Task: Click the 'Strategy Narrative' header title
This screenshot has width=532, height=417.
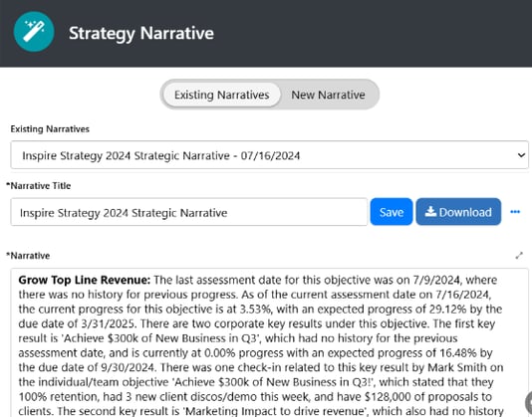Action: pos(141,33)
